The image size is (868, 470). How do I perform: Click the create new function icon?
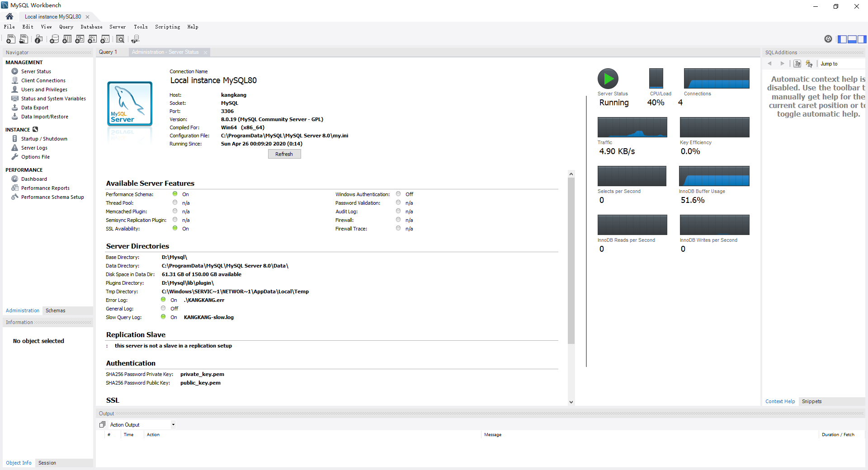pyautogui.click(x=105, y=39)
